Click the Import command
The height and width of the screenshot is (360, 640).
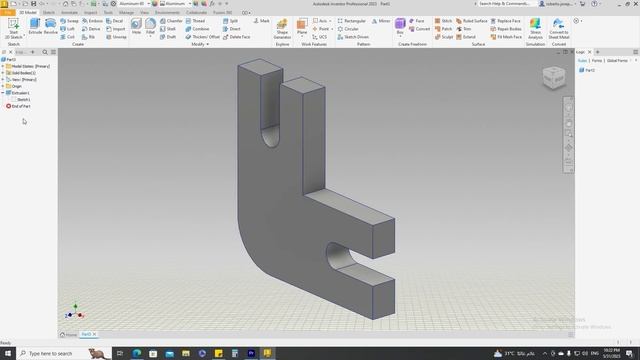click(x=116, y=29)
